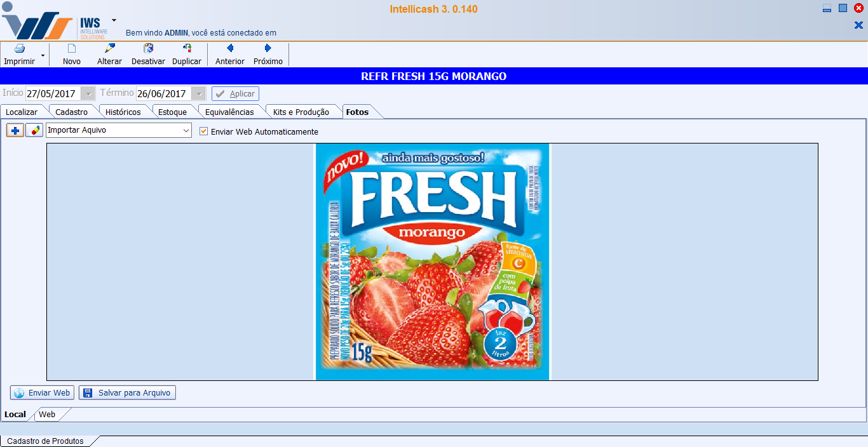Switch to the Web bottom tab
This screenshot has height=447, width=868.
coord(47,415)
